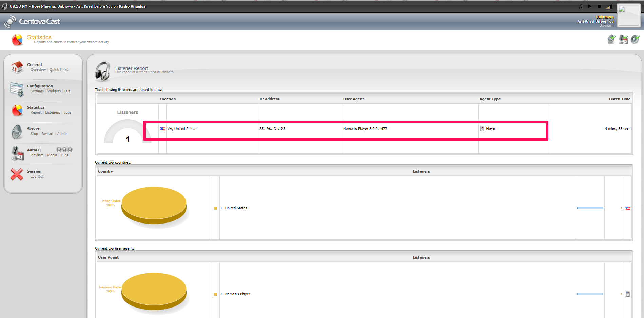Click the server status dish icon with checkmark
The image size is (644, 318).
pos(611,40)
